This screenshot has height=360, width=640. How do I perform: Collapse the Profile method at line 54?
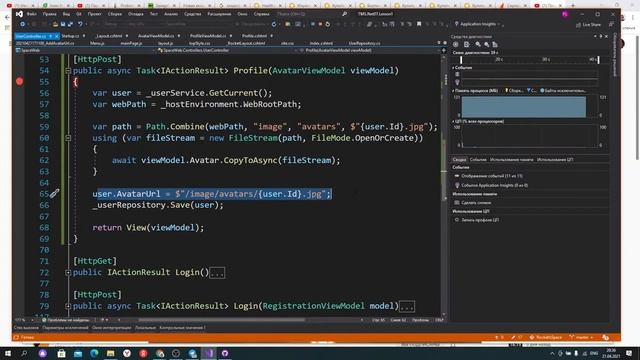coord(68,71)
